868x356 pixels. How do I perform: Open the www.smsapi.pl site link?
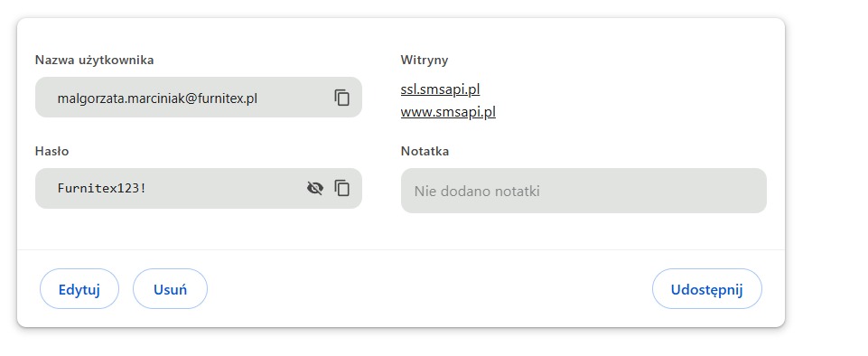[448, 112]
